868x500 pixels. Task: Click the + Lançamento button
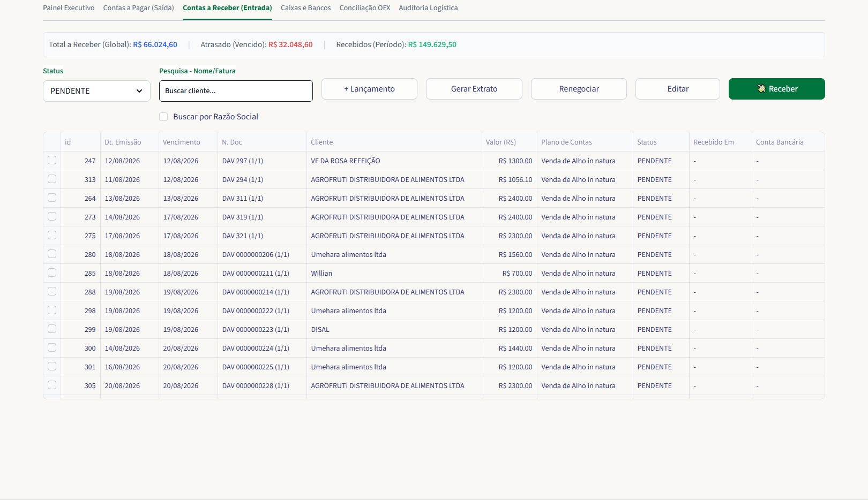pyautogui.click(x=369, y=89)
